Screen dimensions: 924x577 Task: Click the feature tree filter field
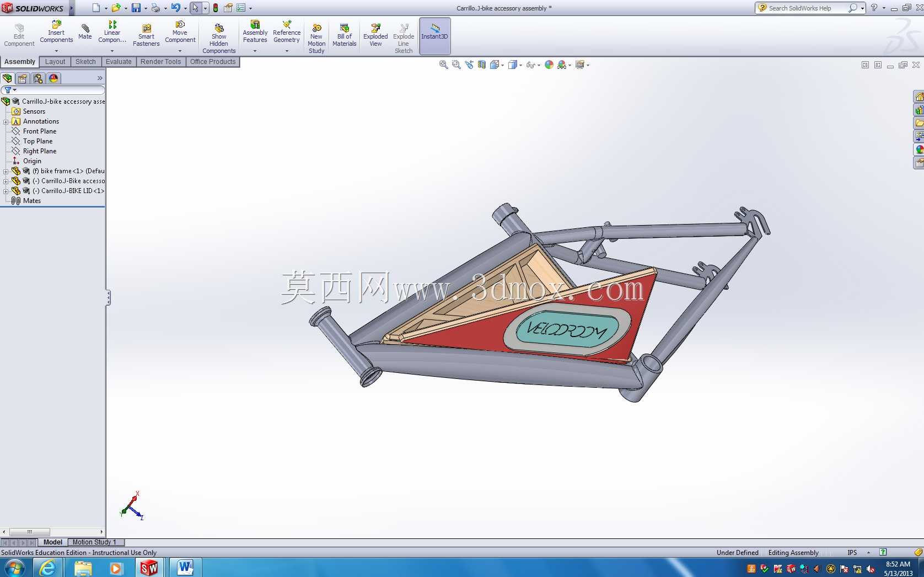[x=53, y=90]
